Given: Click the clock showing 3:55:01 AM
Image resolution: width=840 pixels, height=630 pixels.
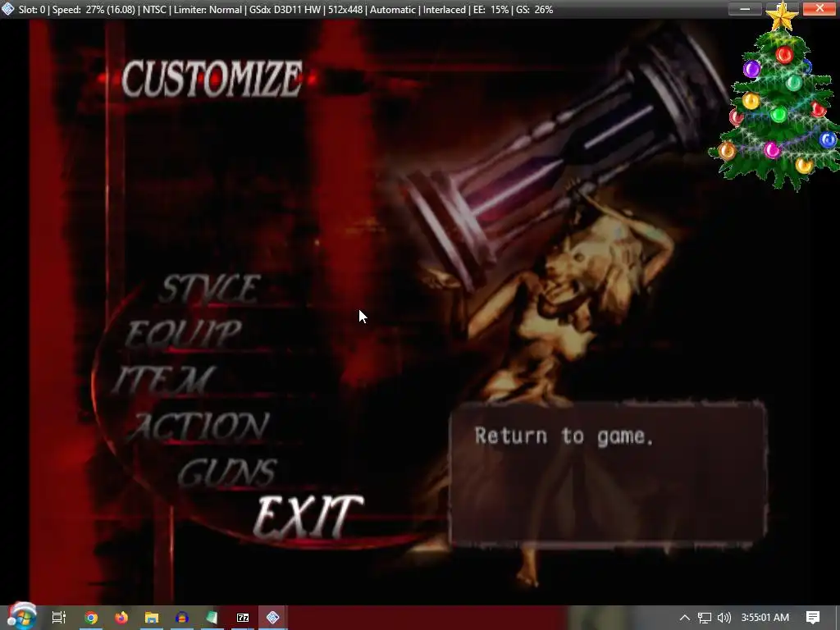Looking at the screenshot, I should [x=765, y=618].
